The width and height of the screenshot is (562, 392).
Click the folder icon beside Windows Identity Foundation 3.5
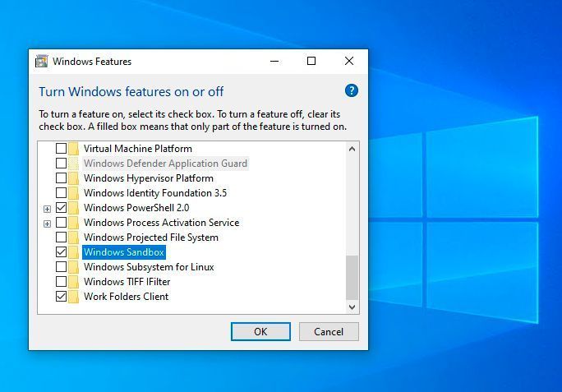point(73,193)
